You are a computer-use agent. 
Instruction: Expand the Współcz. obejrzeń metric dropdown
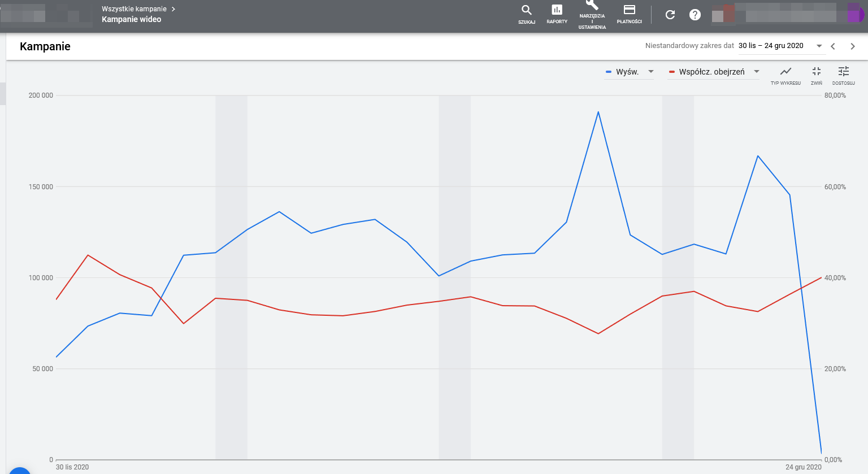point(757,72)
